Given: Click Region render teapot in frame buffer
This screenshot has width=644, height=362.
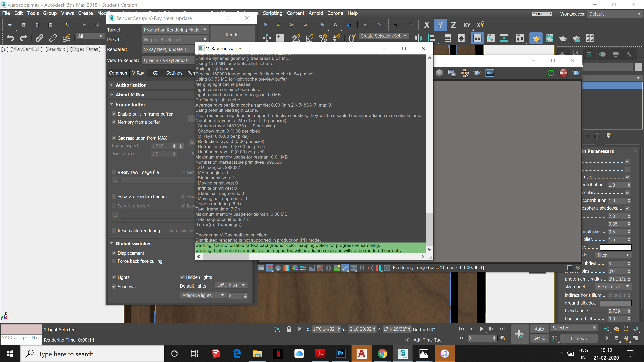Looking at the screenshot, I should (477, 73).
